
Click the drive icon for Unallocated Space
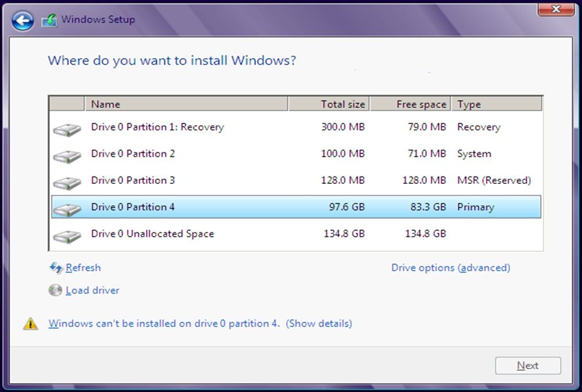pos(67,235)
